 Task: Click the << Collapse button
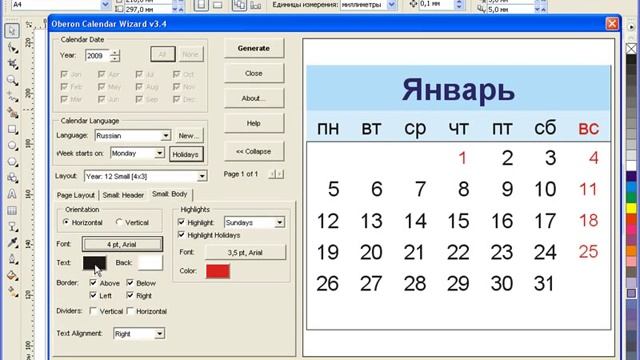click(x=254, y=151)
